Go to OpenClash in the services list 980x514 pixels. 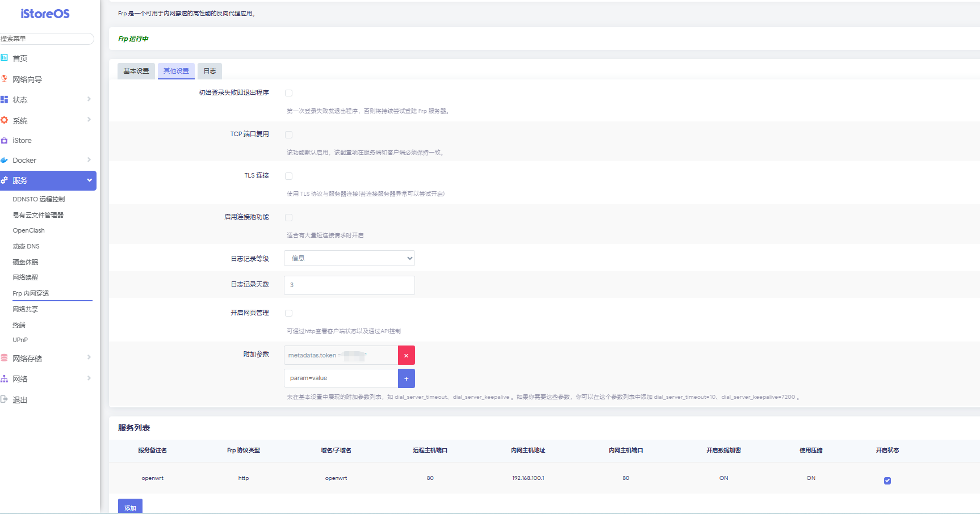coord(28,230)
